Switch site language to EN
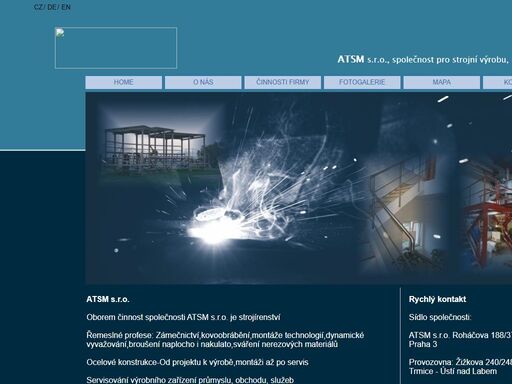Viewport: 512px width, 384px height. coord(66,7)
